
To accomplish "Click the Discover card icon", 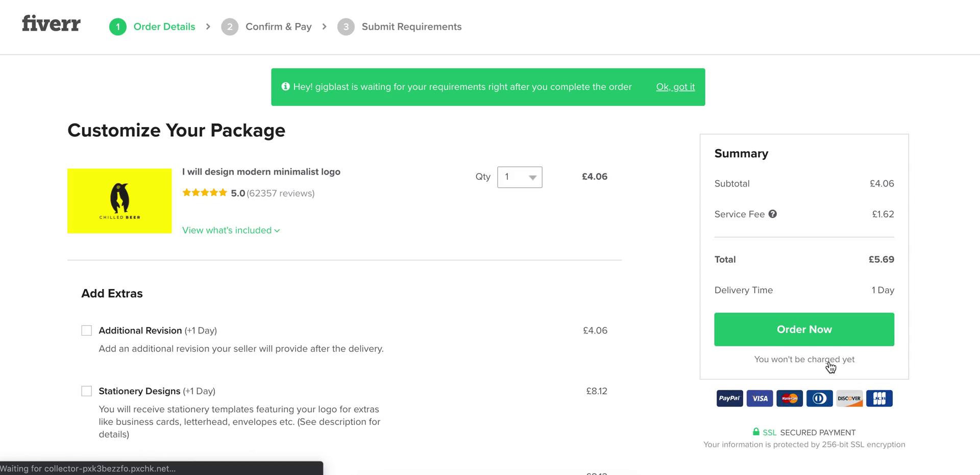I will point(849,398).
